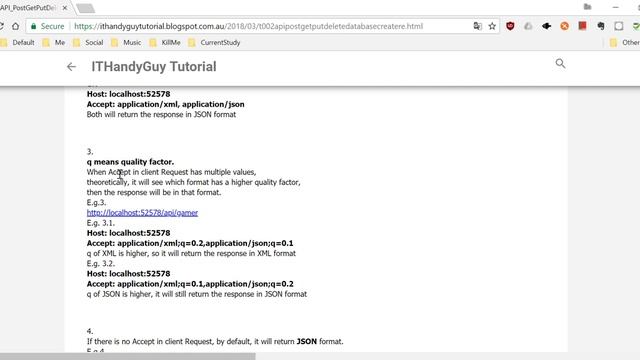Open the red shield extension icon
Screen dimensions: 640x360
(x=510, y=26)
